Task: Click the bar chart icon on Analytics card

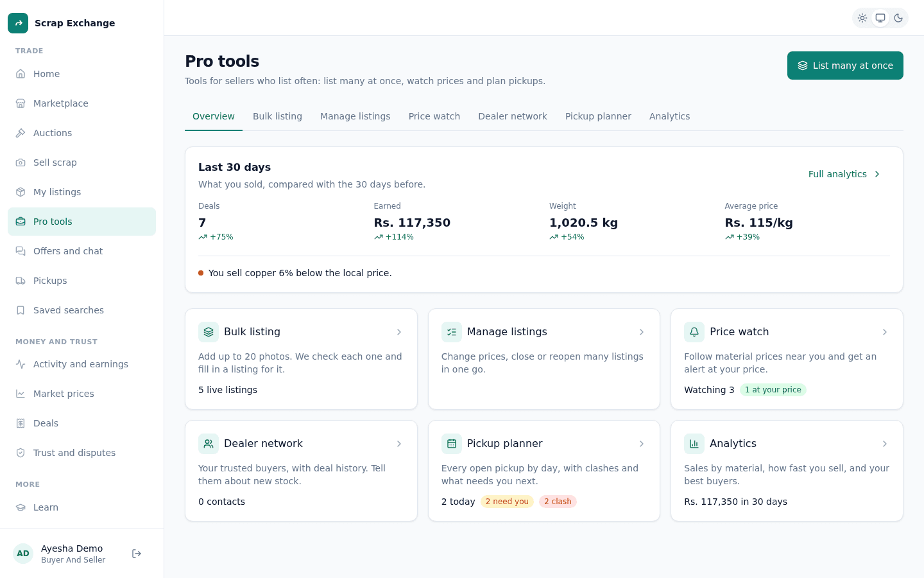Action: [694, 444]
